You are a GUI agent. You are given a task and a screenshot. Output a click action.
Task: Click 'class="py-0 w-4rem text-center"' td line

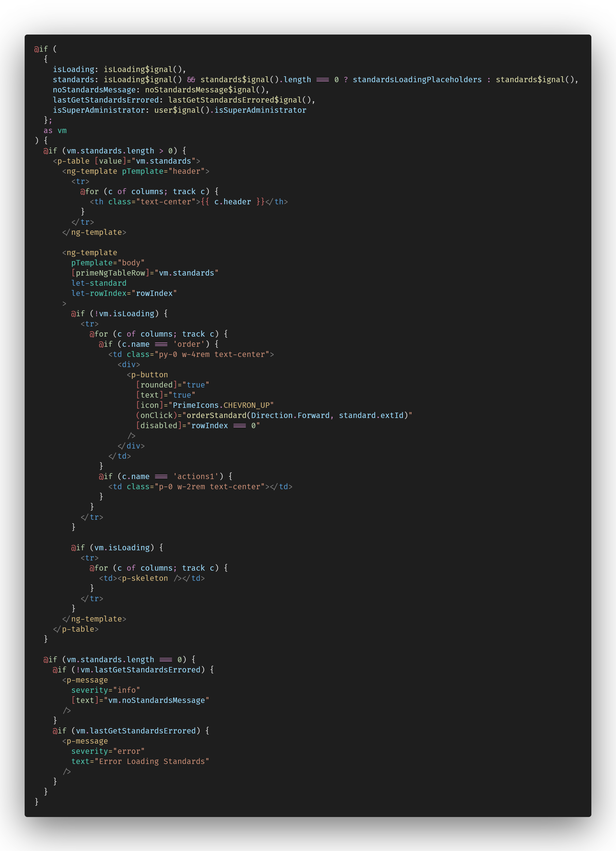(191, 354)
